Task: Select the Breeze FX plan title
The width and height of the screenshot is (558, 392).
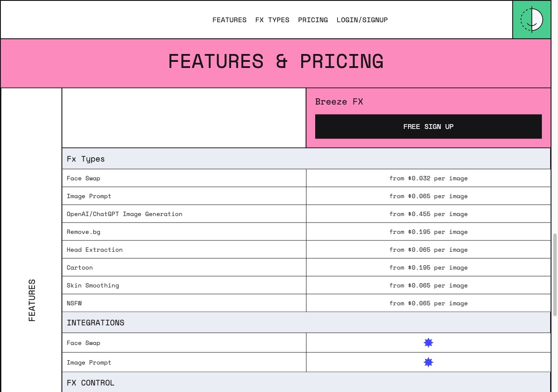Action: [339, 102]
